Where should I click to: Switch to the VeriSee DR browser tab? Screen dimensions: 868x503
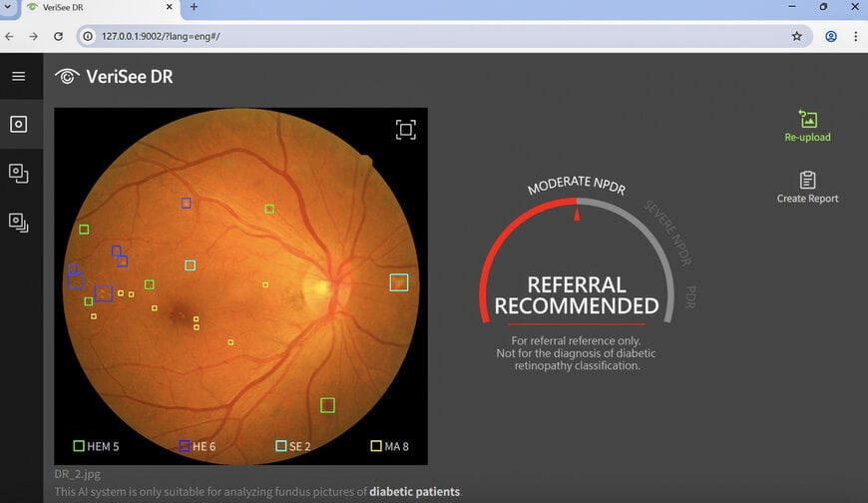point(100,8)
